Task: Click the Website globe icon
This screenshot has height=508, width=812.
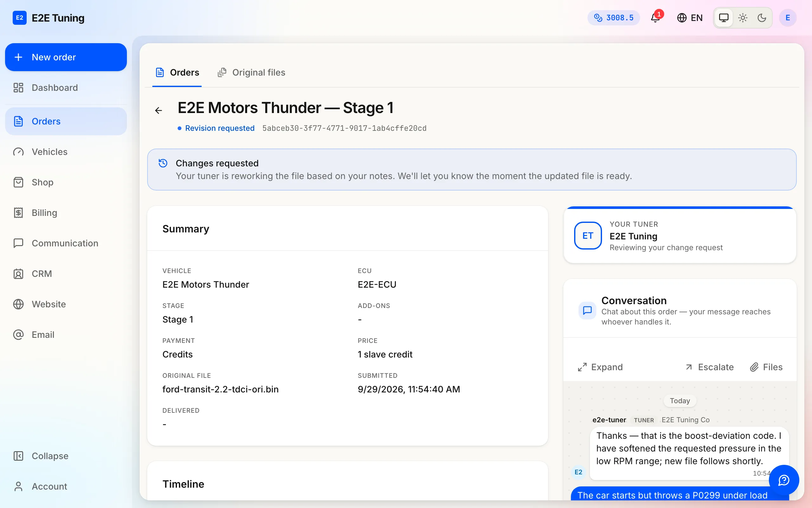Action: [18, 304]
